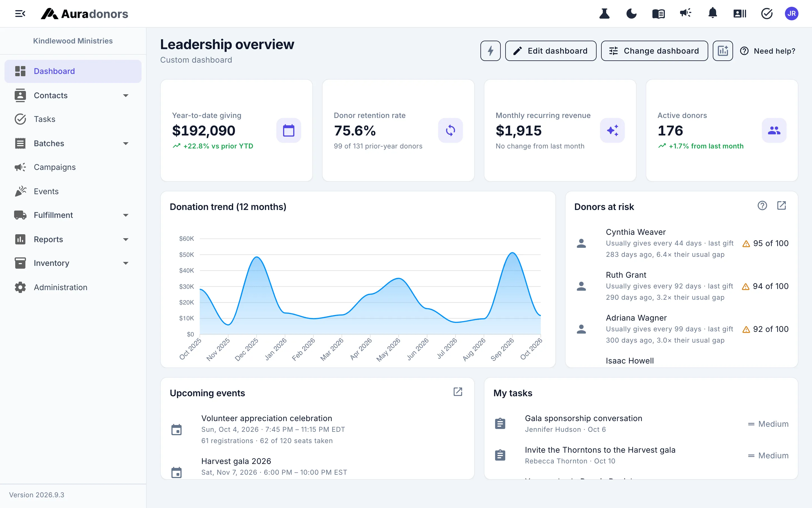Click the Kindlewood Ministries organization name
Viewport: 812px width, 508px height.
pyautogui.click(x=73, y=41)
